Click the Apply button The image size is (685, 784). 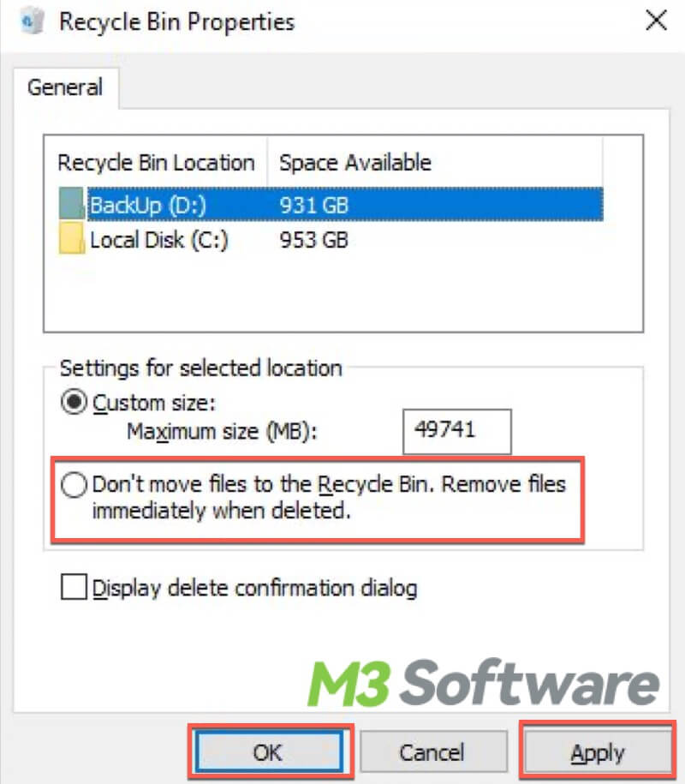598,752
